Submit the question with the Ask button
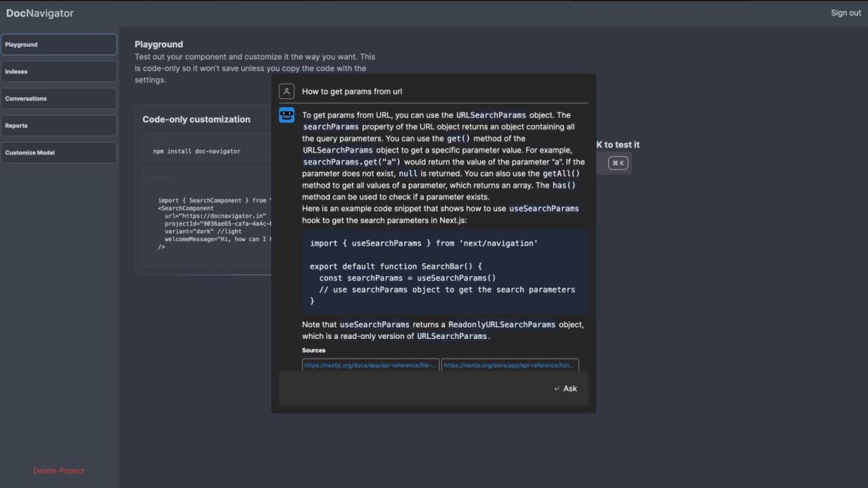 coord(570,388)
